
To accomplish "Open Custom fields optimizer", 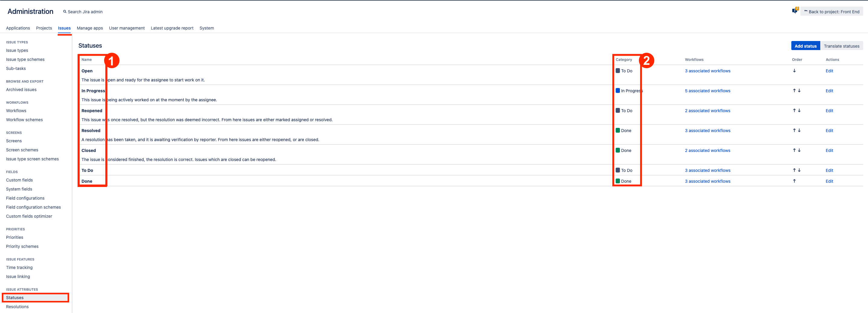I will (29, 216).
